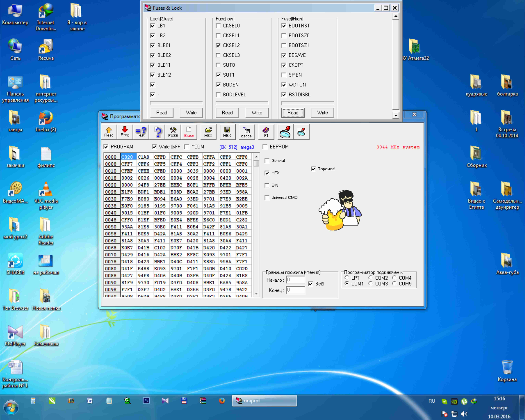Open F1 help book icon
Viewport: 525px width, 420px height.
[266, 132]
